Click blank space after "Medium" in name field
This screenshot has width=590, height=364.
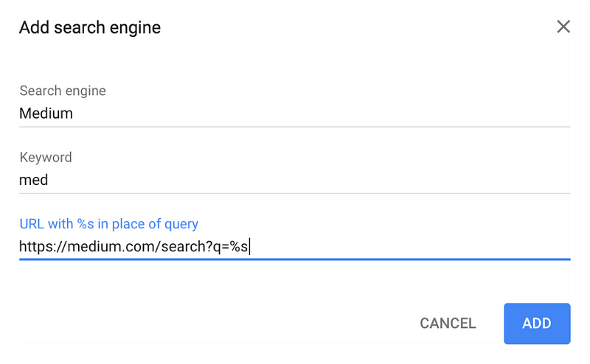[322, 113]
